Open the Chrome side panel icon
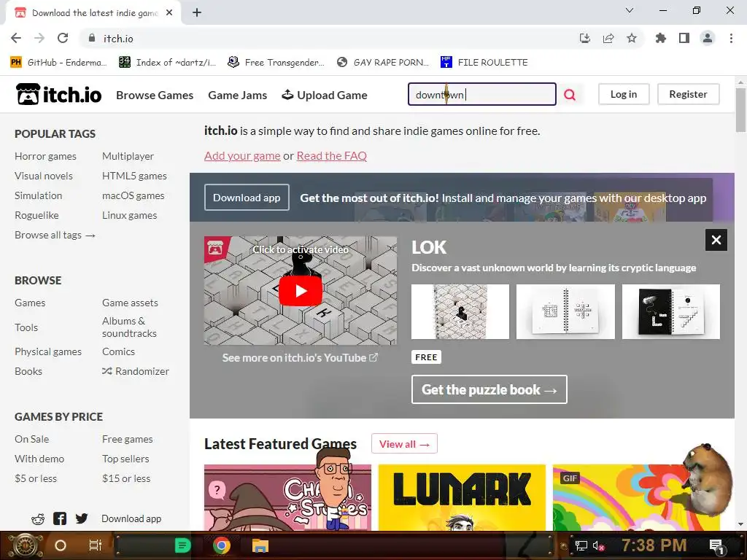The width and height of the screenshot is (747, 560). click(684, 38)
